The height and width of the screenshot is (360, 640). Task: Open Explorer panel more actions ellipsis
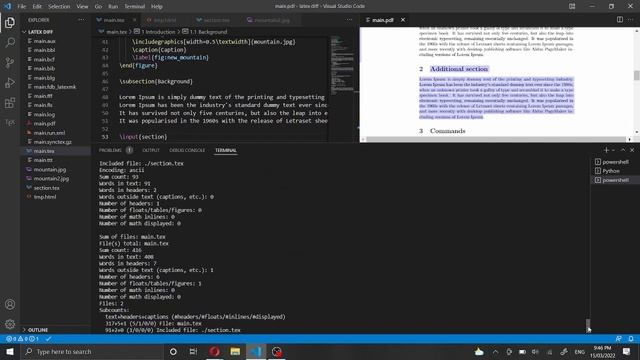coord(82,20)
